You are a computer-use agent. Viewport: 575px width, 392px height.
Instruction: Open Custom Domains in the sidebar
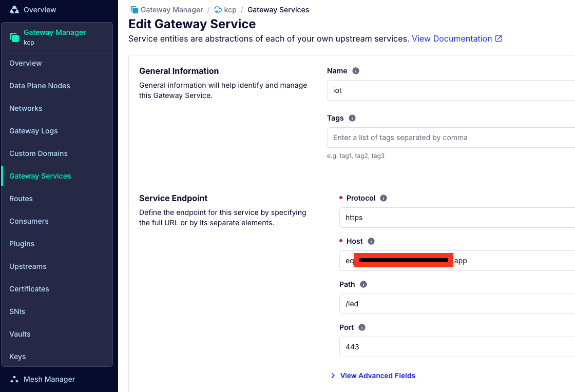(x=39, y=153)
